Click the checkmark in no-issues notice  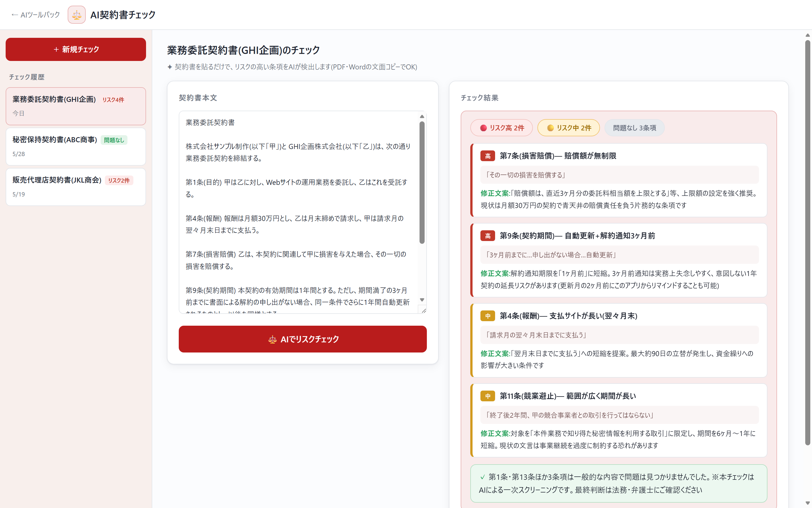(x=482, y=477)
